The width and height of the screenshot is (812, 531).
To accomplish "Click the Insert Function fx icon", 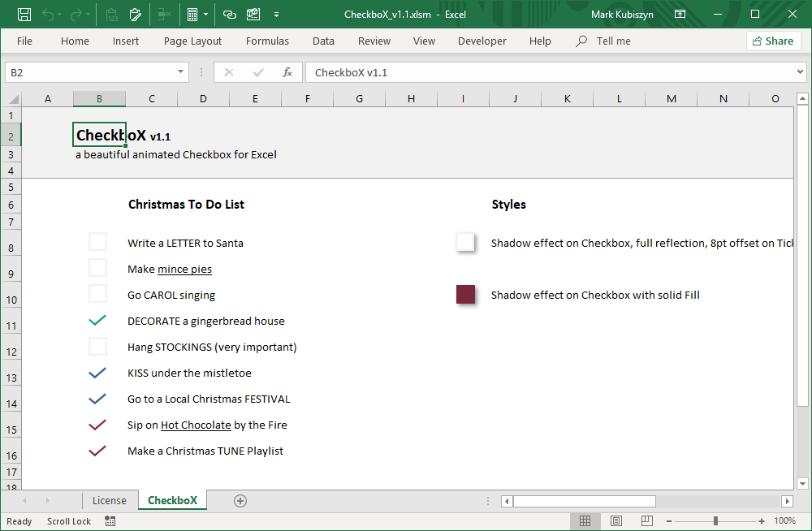I will pyautogui.click(x=287, y=72).
